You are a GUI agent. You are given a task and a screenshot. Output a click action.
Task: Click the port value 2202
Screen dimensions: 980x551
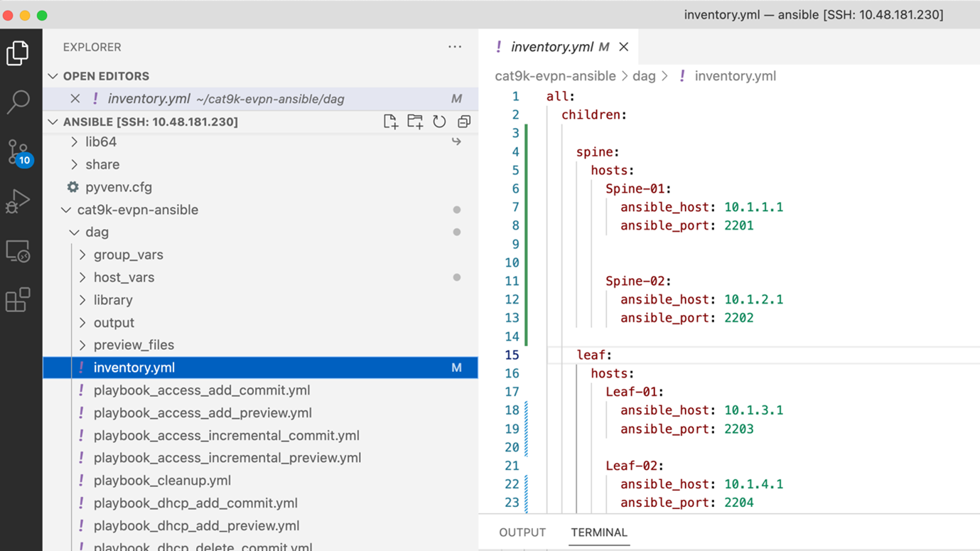738,318
